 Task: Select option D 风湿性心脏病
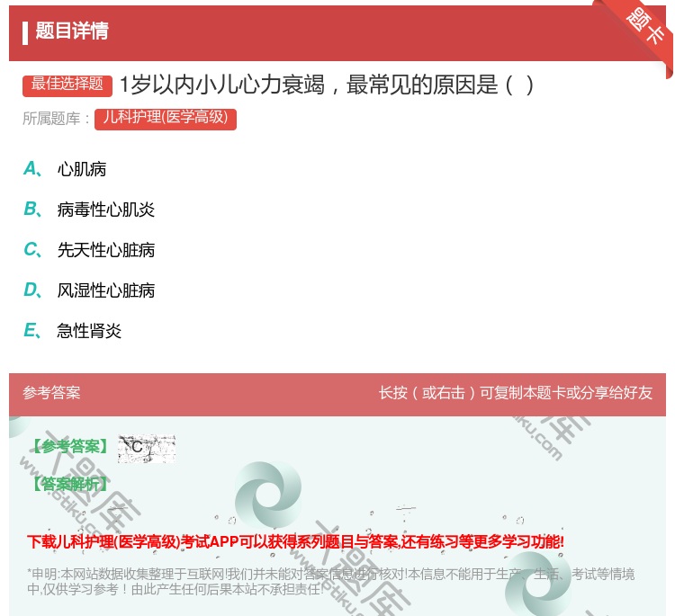coord(89,290)
